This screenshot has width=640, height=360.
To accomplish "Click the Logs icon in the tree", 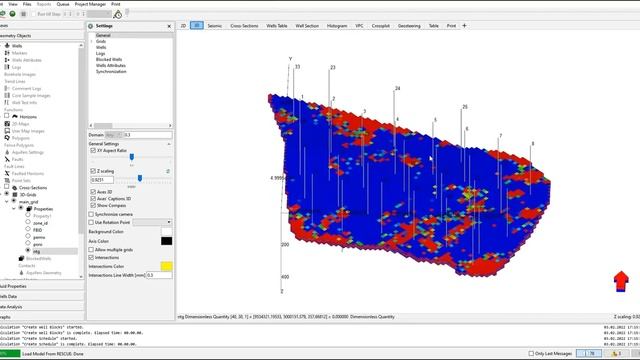I will [x=7, y=67].
